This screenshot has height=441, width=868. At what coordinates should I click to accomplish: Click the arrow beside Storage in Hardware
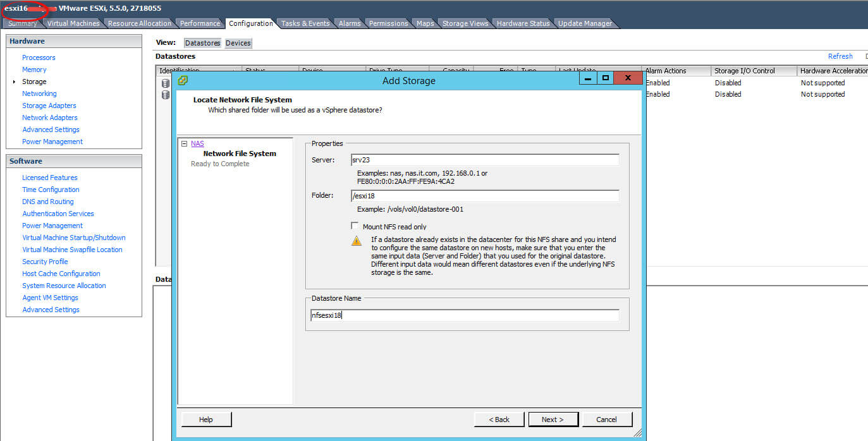14,82
